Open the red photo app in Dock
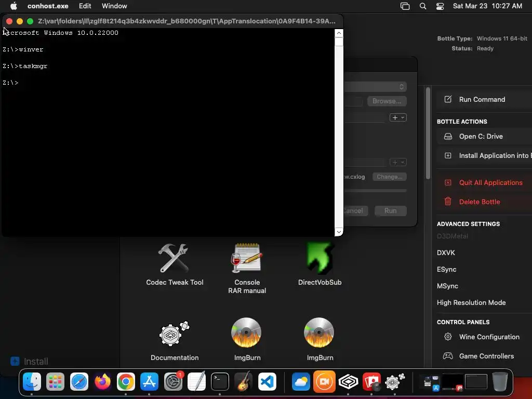 coord(371,381)
